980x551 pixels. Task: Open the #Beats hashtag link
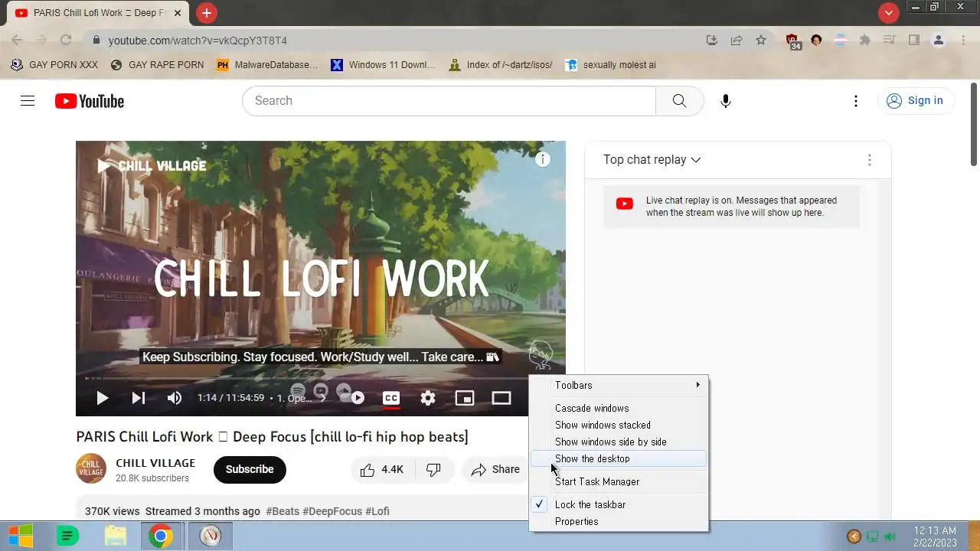(283, 511)
